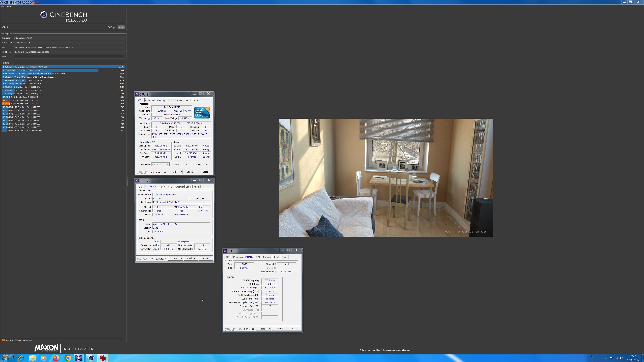Click Close button in Mainboard window
The width and height of the screenshot is (644, 362).
[x=206, y=258]
